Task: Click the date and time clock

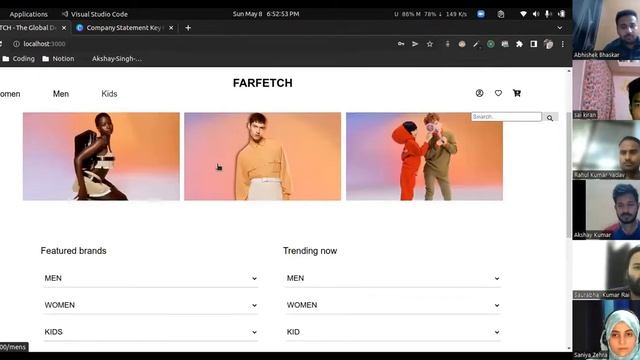Action: click(266, 14)
